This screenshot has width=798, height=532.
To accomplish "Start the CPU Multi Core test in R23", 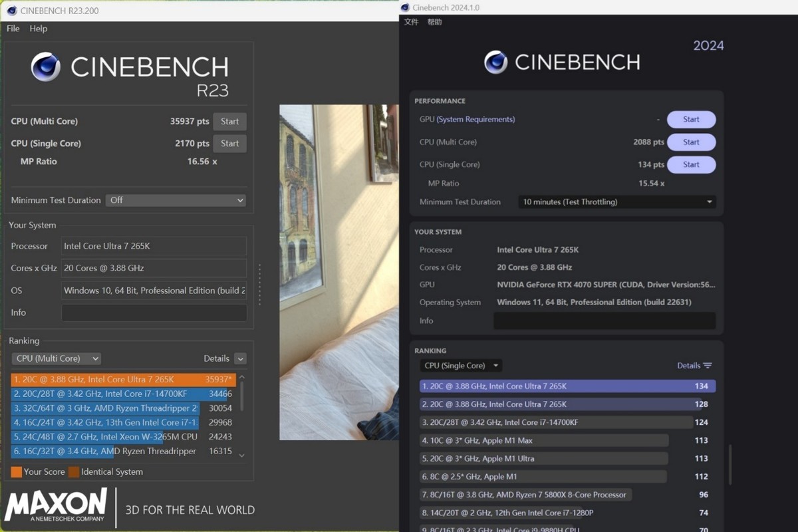I will 229,122.
